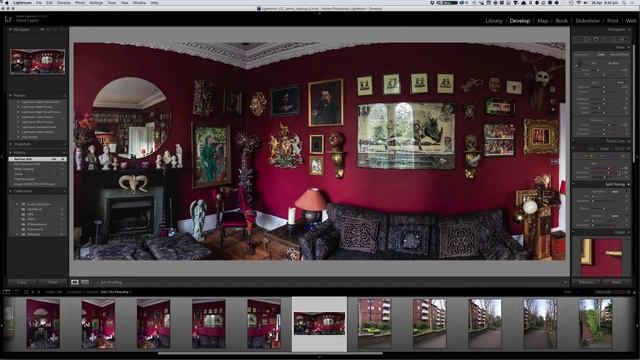This screenshot has height=360, width=640.
Task: Toggle the Detail panel on/off switch
Action: 573,232
